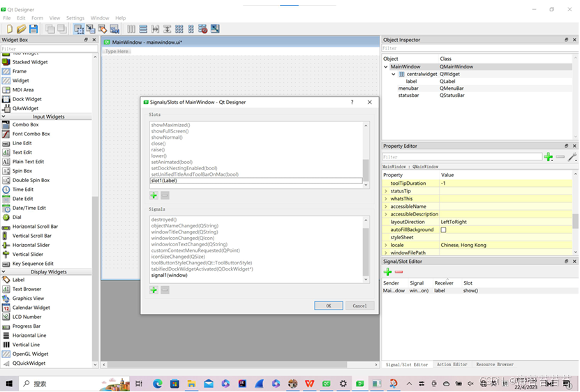Select the slot1(Label) entry
This screenshot has width=580, height=392.
(256, 181)
